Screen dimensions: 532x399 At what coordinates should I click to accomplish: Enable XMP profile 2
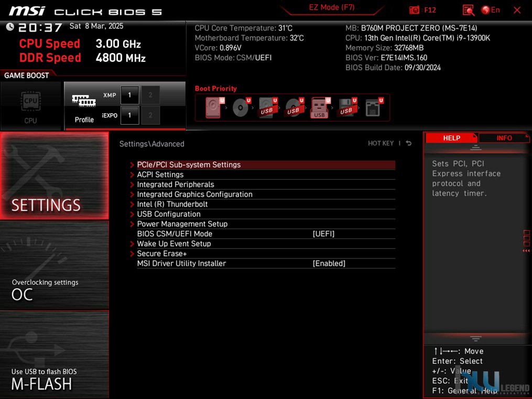click(x=150, y=95)
